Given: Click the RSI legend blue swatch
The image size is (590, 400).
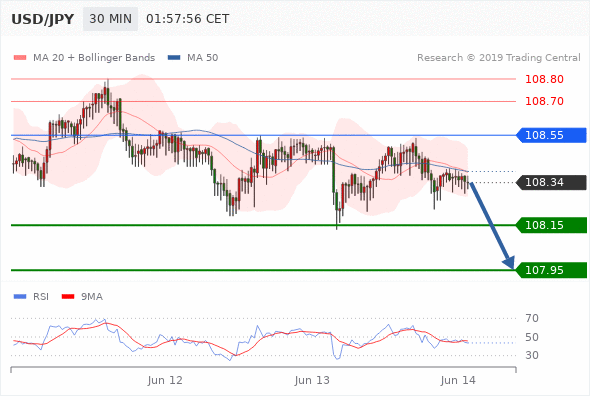Looking at the screenshot, I should click(20, 297).
